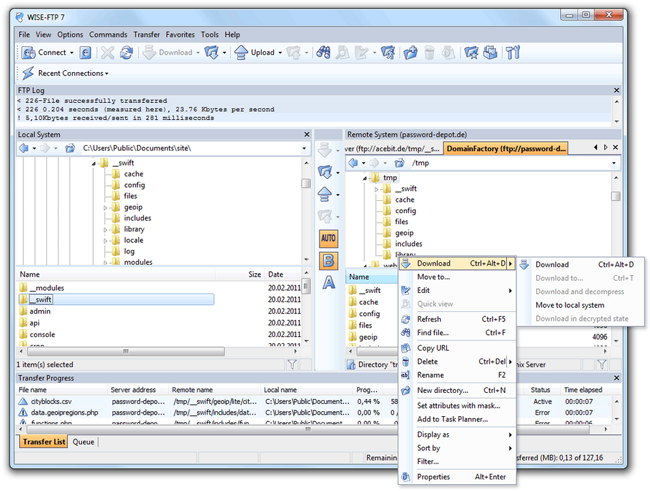Select Move to local system in submenu
The height and width of the screenshot is (491, 650).
coord(570,305)
